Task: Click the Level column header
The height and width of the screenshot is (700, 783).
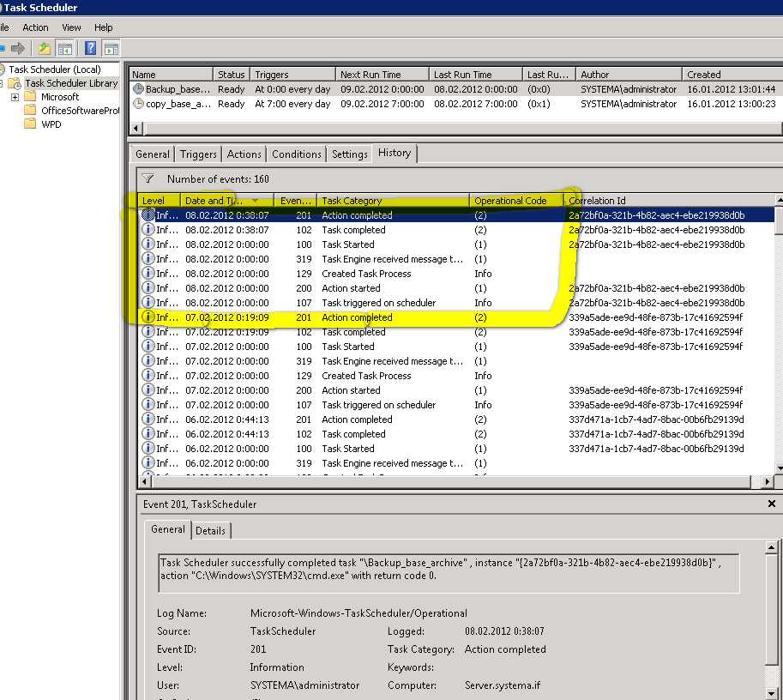Action: pos(159,201)
